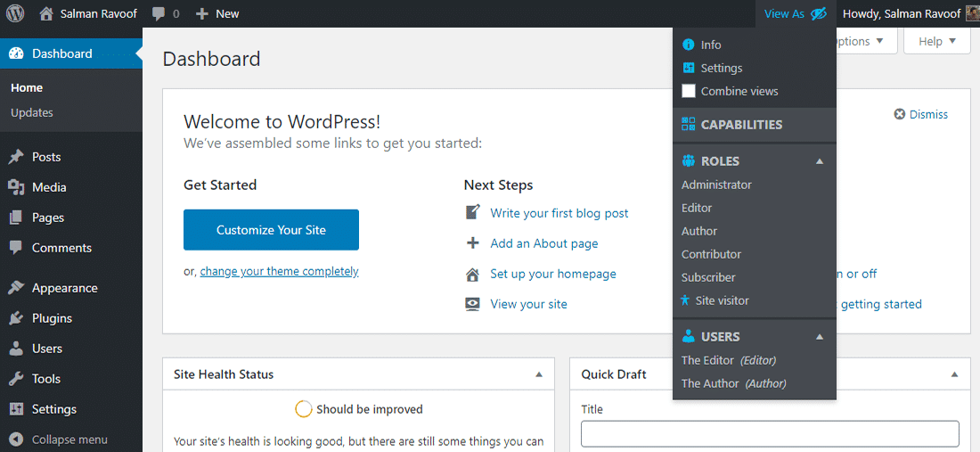Click the WordPress logo icon
This screenshot has width=980, height=452.
pos(15,13)
